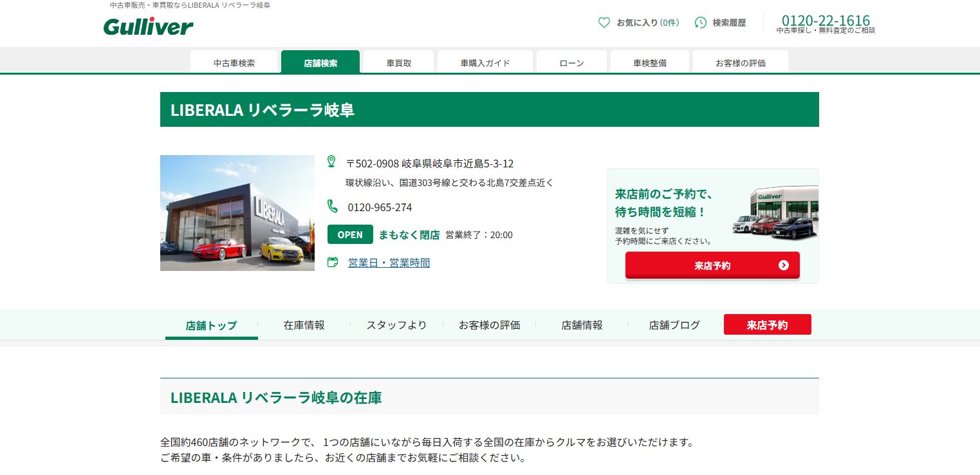This screenshot has width=980, height=475.
Task: Select the 店舗検索 tab
Action: pyautogui.click(x=320, y=63)
